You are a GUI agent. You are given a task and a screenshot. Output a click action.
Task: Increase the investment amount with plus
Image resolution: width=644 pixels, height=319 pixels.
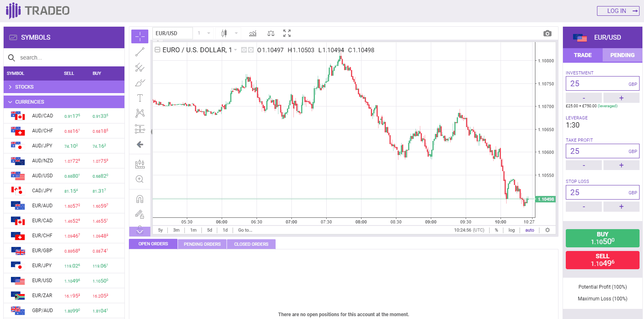621,98
